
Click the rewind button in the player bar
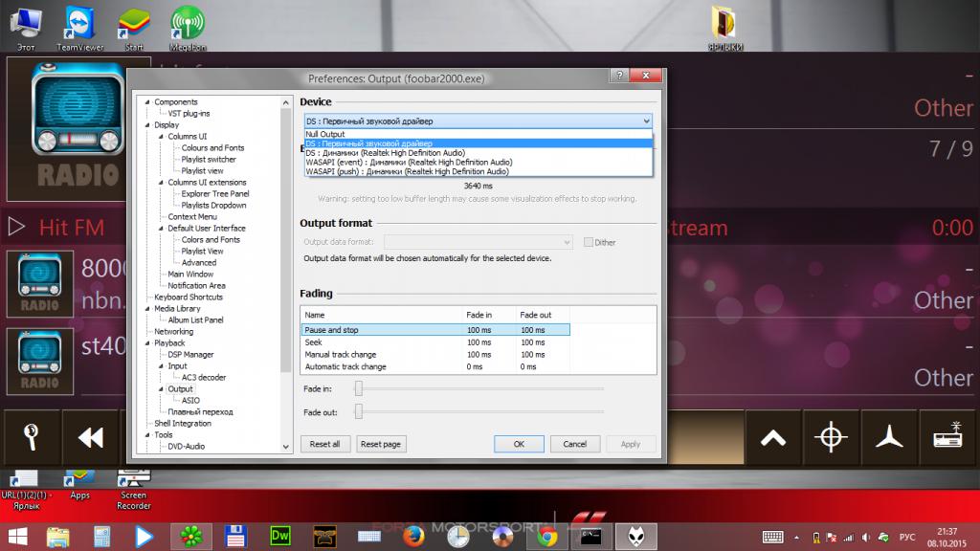[x=91, y=438]
